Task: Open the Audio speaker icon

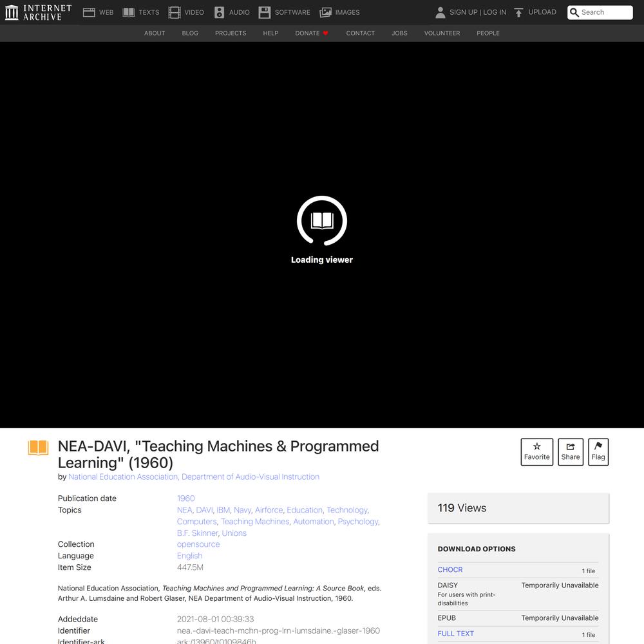Action: coord(220,12)
